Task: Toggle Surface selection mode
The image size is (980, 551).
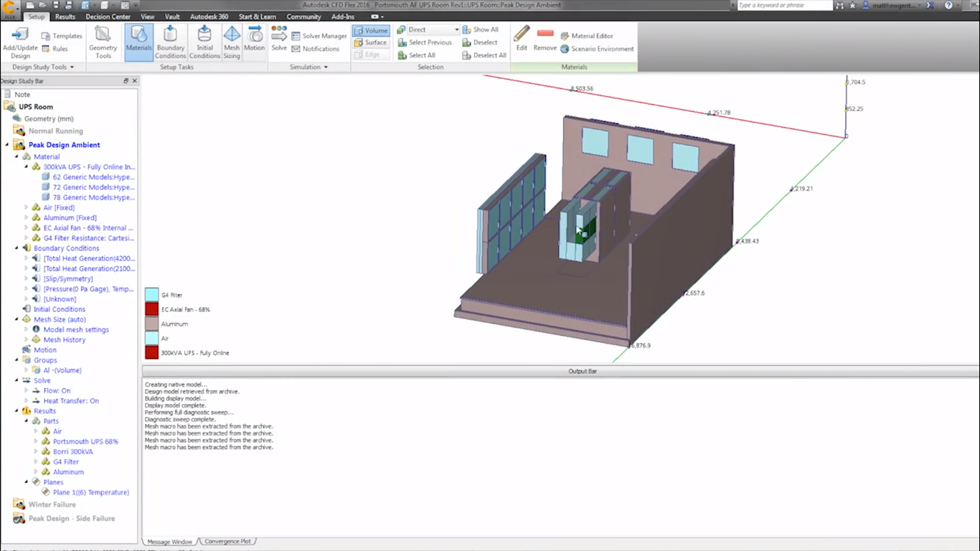Action: coord(371,42)
